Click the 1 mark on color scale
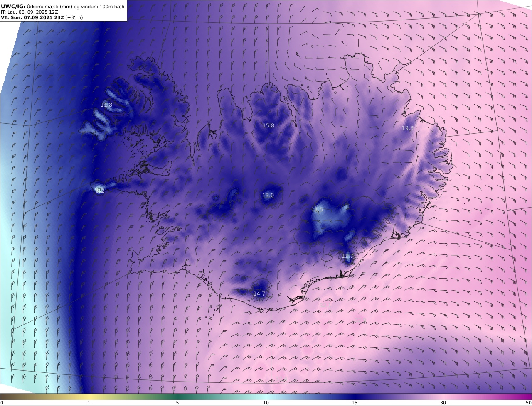The width and height of the screenshot is (532, 406). (x=89, y=403)
